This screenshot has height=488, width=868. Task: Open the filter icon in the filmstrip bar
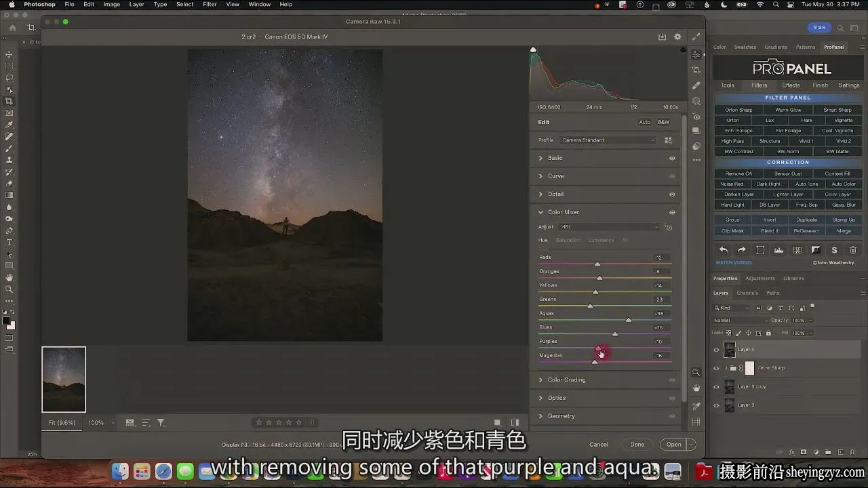pos(161,422)
